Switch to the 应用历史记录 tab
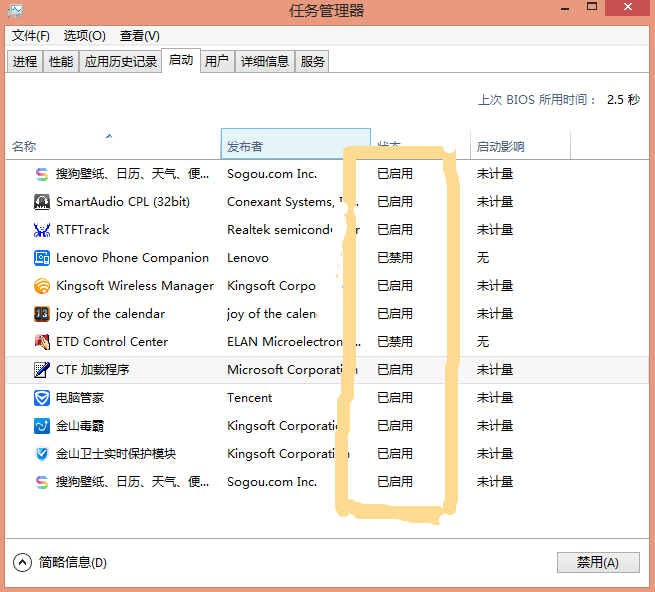This screenshot has width=655, height=592. click(121, 62)
